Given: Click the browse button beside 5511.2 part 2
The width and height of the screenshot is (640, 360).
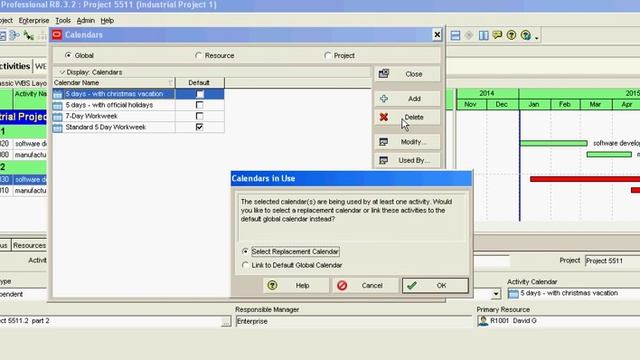Looking at the screenshot, I should point(226,322).
